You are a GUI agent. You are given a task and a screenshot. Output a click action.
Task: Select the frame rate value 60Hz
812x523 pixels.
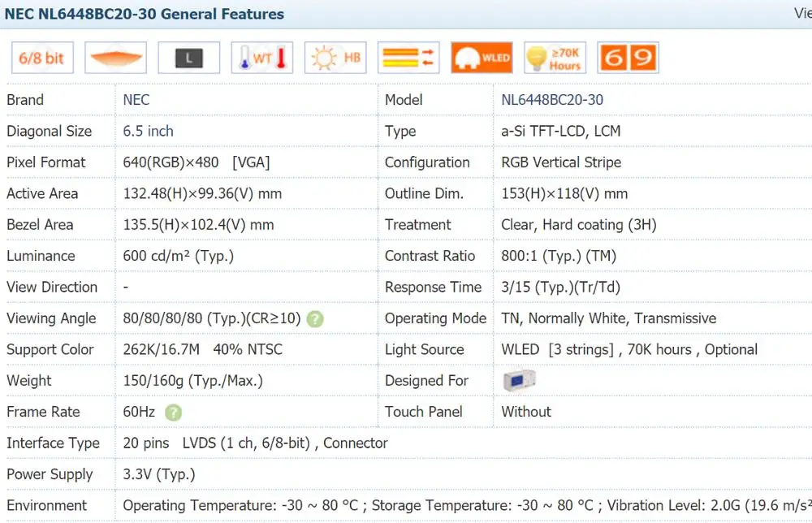click(139, 412)
